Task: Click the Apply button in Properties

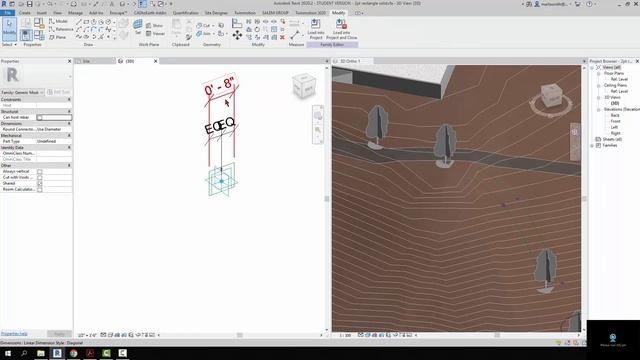Action: coord(59,334)
